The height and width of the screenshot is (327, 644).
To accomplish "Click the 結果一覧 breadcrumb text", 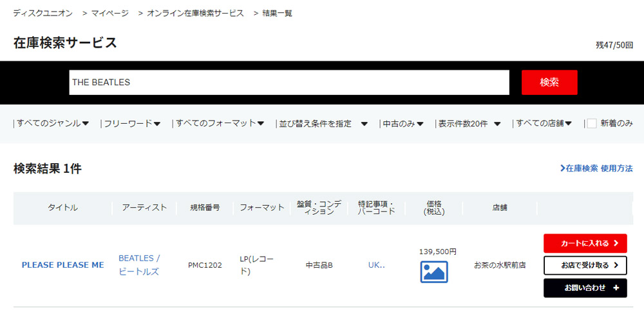I will [277, 13].
